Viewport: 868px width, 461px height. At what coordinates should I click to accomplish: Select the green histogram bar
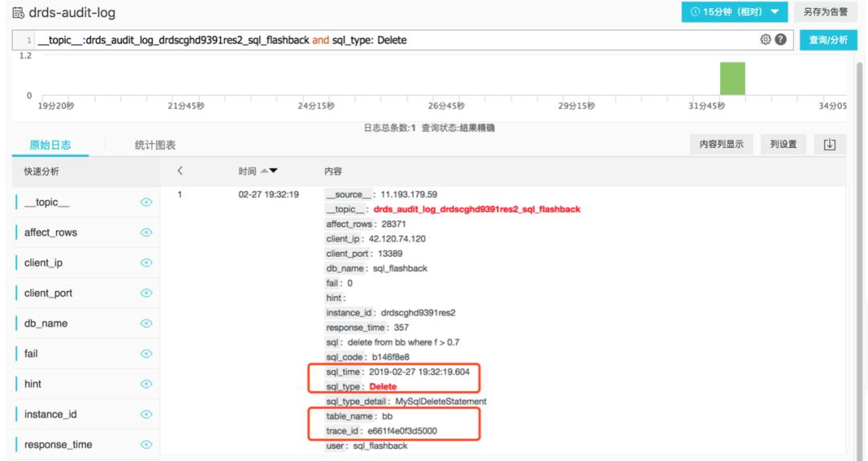point(732,78)
